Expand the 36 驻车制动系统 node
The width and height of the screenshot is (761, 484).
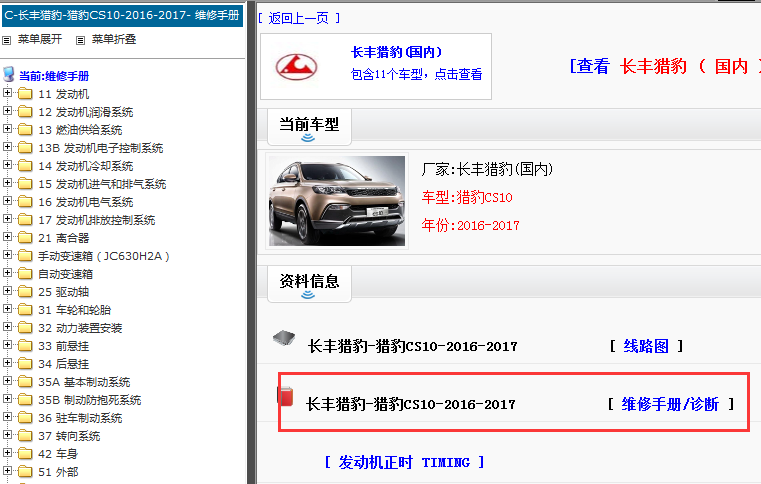pos(7,417)
